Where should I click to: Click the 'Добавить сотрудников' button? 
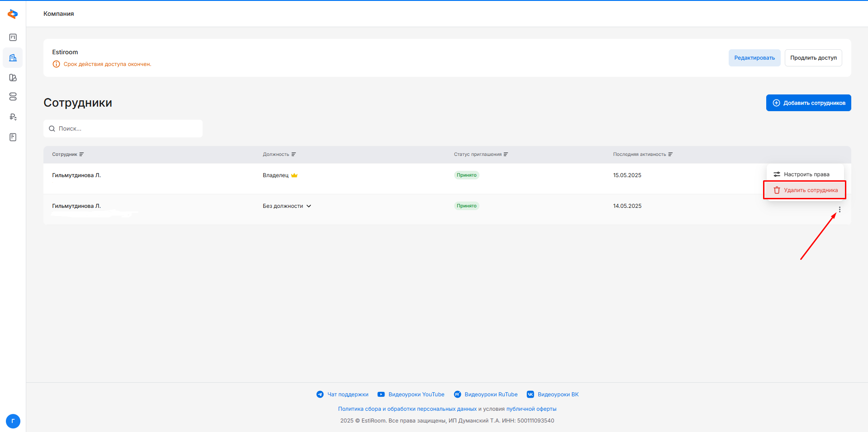[808, 103]
